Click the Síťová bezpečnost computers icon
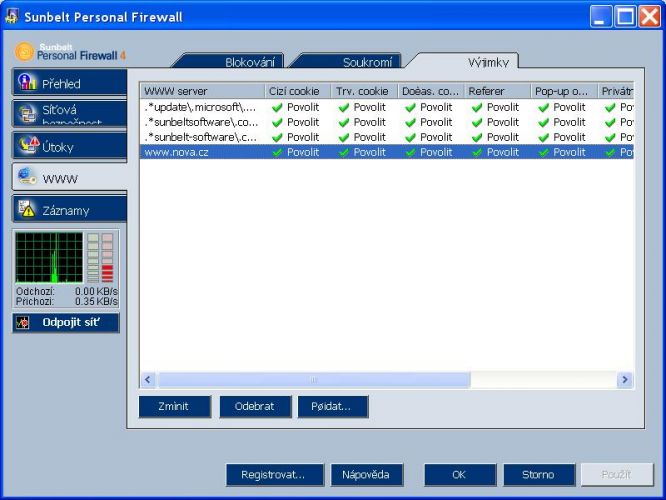 click(28, 114)
